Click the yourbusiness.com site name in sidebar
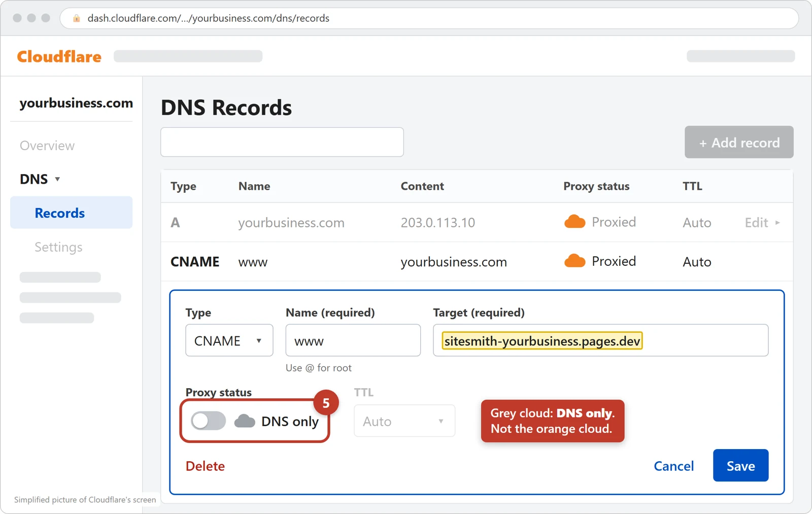The image size is (812, 514). (x=76, y=103)
